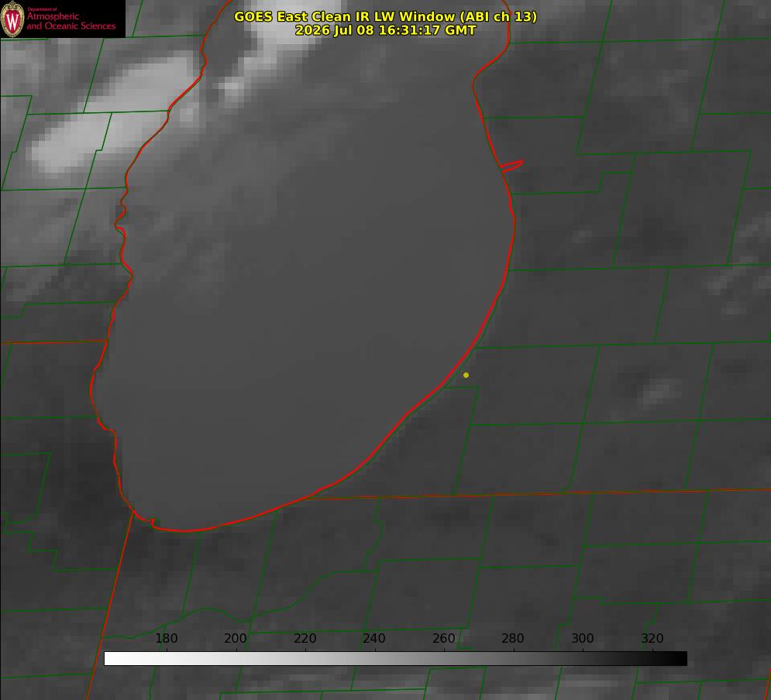Click the yellow dot marker near the shoreline
The width and height of the screenshot is (771, 700).
click(466, 375)
